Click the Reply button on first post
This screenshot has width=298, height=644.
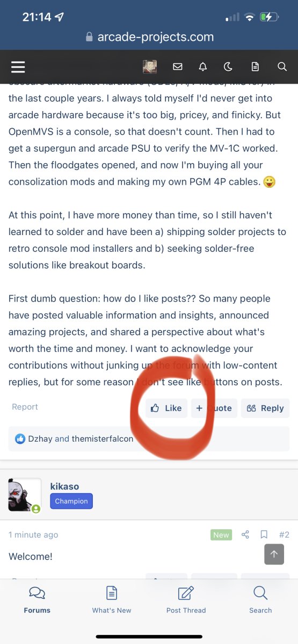tap(265, 408)
